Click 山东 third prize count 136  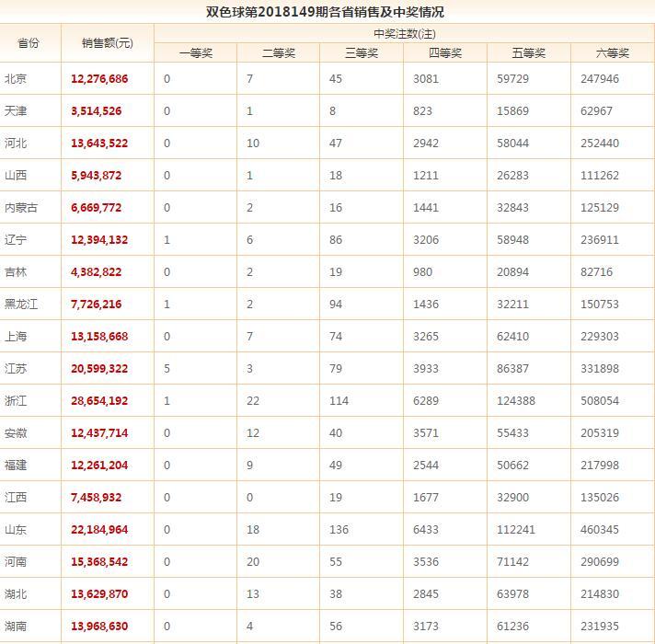point(339,530)
